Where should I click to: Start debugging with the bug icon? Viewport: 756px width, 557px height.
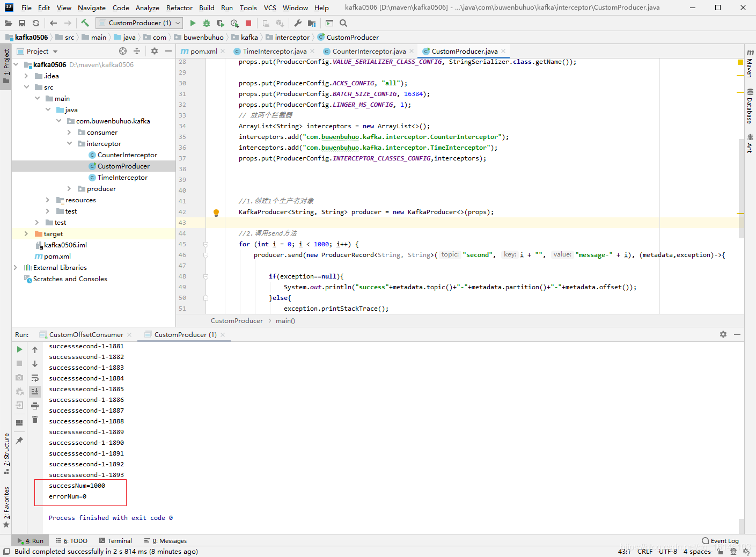(x=207, y=23)
